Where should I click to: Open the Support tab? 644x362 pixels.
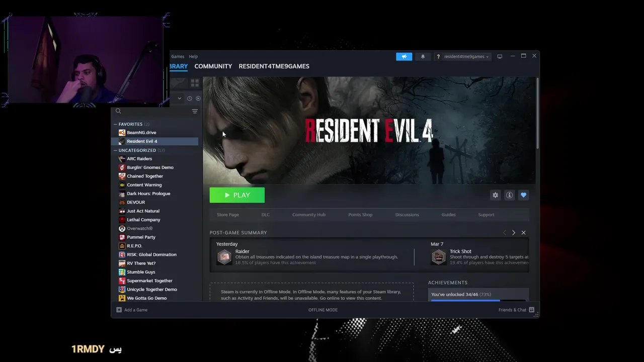click(x=486, y=215)
